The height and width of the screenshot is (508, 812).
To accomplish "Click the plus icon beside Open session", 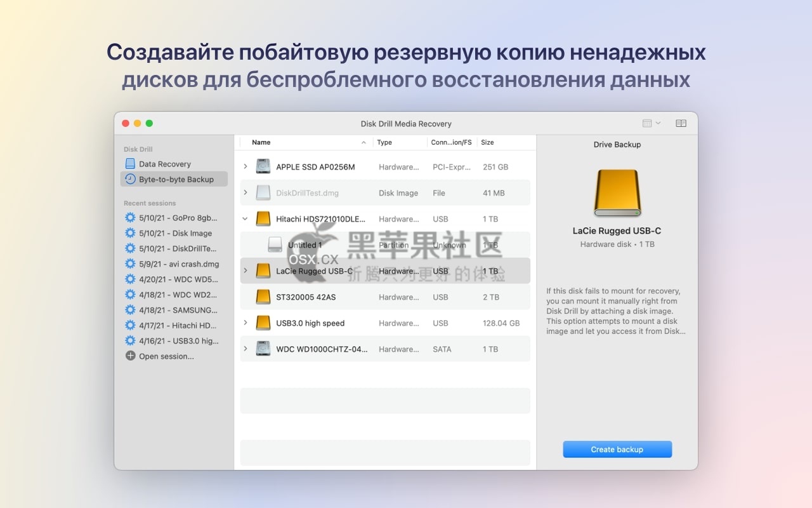I will [x=130, y=356].
